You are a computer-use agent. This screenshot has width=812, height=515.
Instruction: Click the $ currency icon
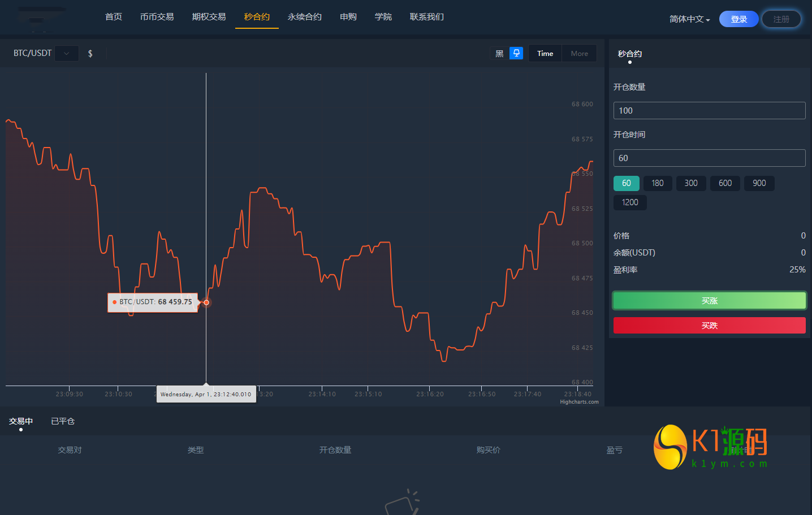click(90, 53)
